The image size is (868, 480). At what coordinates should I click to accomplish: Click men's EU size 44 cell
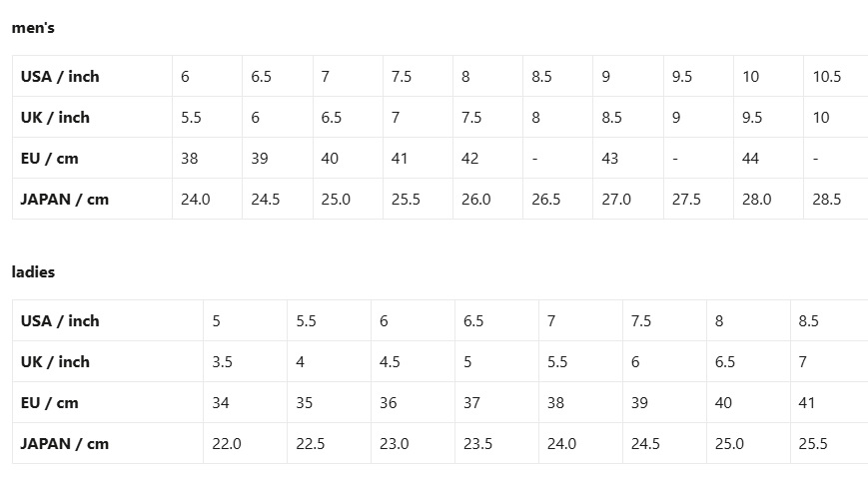pos(768,158)
